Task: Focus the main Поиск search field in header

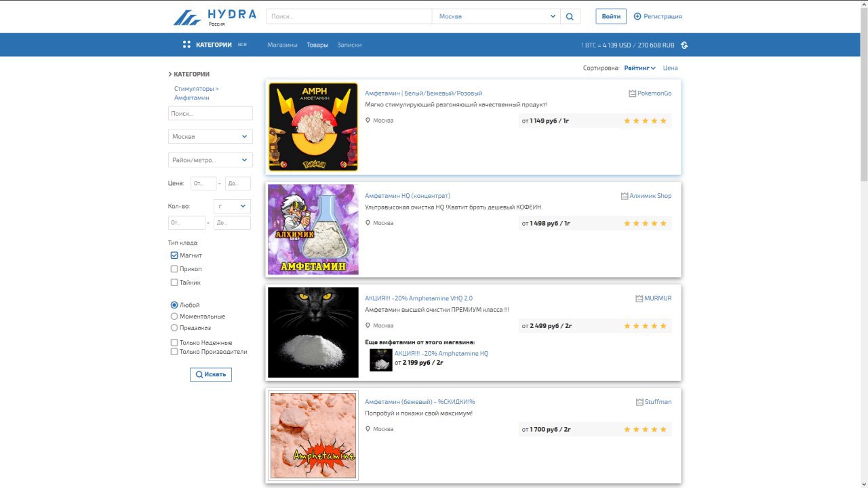Action: (349, 16)
